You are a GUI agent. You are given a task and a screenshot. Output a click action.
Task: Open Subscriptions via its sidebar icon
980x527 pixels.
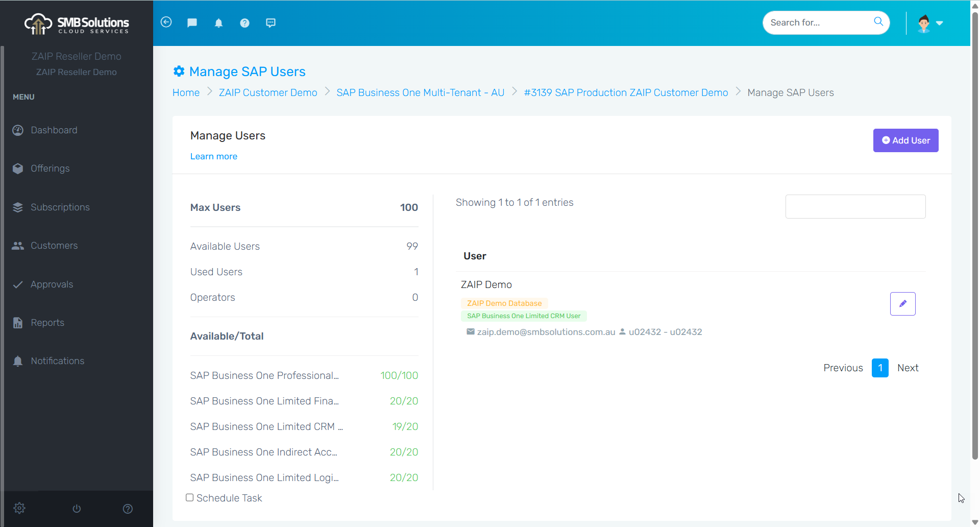(18, 207)
